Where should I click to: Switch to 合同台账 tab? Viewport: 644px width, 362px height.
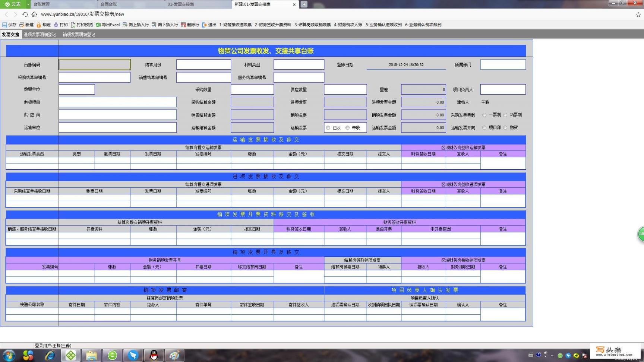pyautogui.click(x=131, y=4)
